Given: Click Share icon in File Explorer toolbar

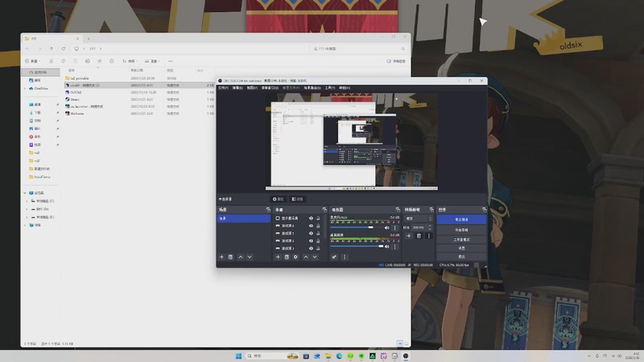Looking at the screenshot, I should click(99, 61).
